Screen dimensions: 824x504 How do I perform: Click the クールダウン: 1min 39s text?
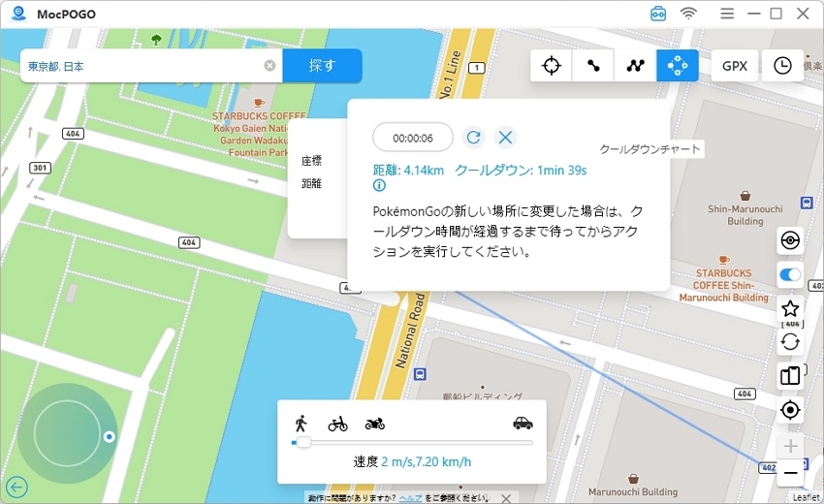[x=521, y=171]
